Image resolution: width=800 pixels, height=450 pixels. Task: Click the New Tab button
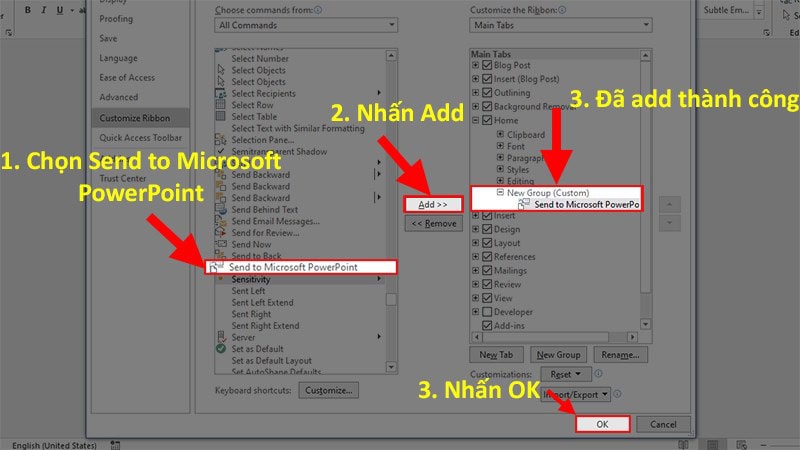496,355
